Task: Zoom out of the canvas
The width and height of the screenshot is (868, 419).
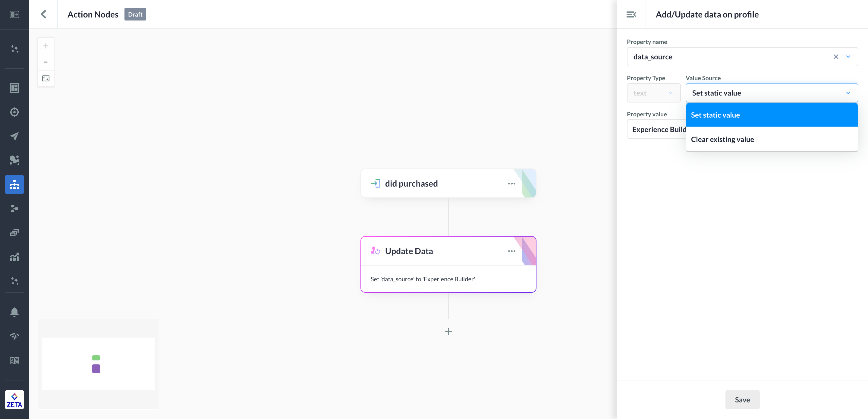Action: [x=46, y=62]
